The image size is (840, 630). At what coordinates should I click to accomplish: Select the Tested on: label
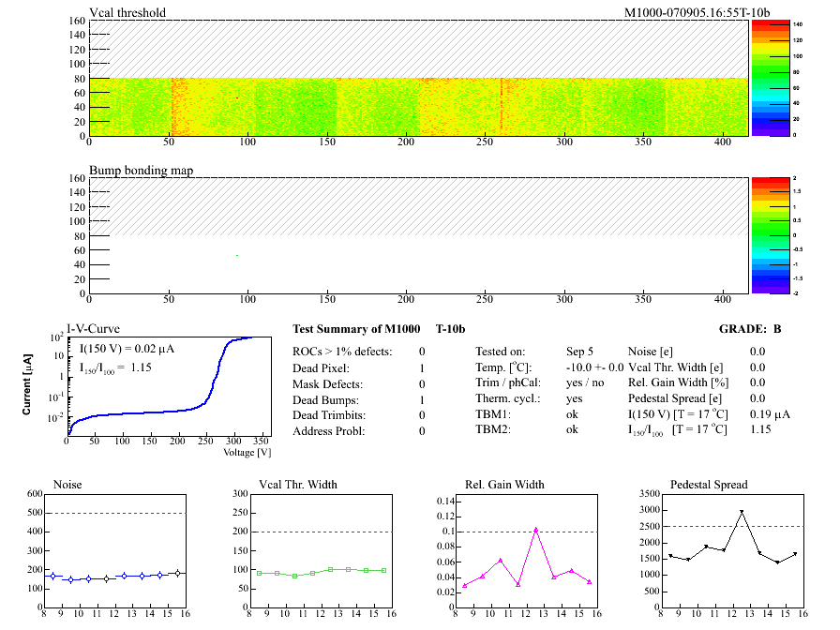(501, 351)
